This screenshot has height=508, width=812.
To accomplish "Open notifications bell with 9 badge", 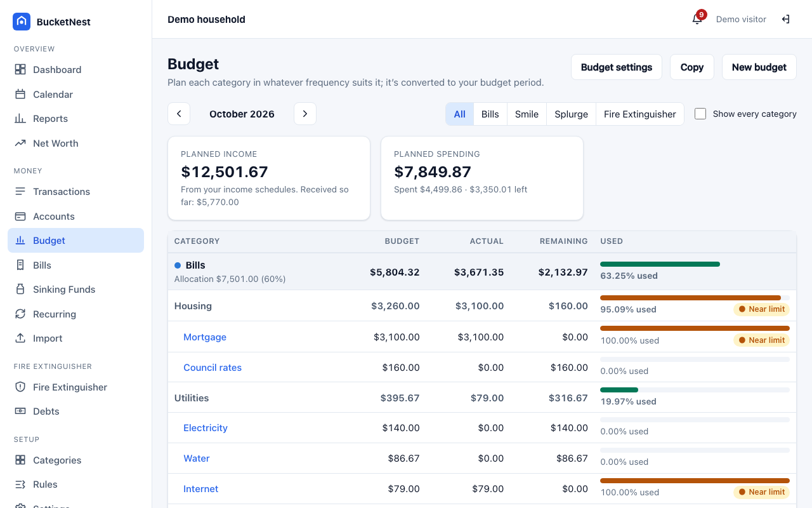I will point(697,19).
